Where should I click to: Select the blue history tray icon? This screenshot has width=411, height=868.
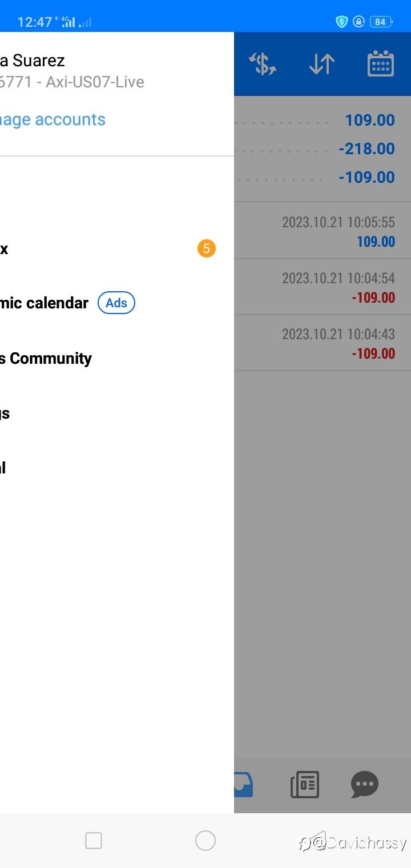(x=244, y=785)
